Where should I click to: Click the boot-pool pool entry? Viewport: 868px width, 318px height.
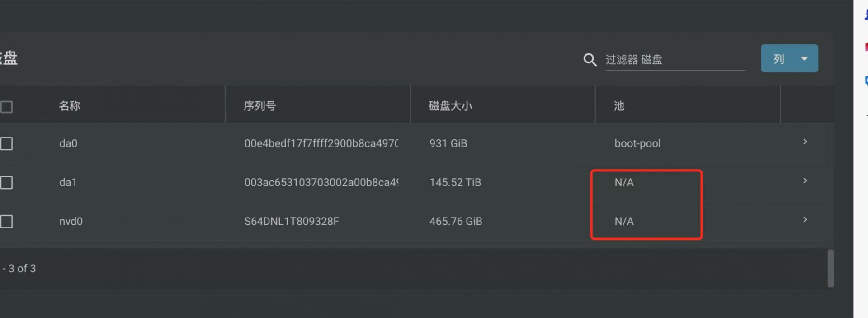(x=637, y=144)
